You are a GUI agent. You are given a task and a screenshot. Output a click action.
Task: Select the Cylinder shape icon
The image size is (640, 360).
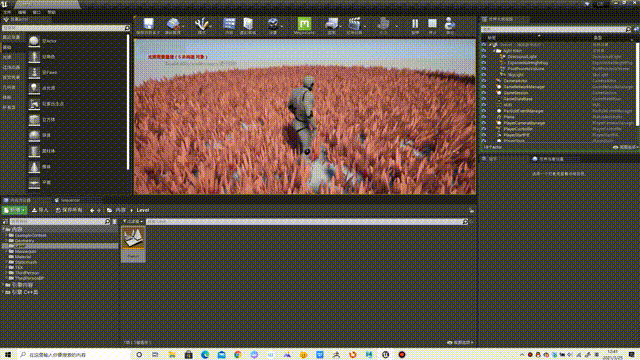coord(34,151)
